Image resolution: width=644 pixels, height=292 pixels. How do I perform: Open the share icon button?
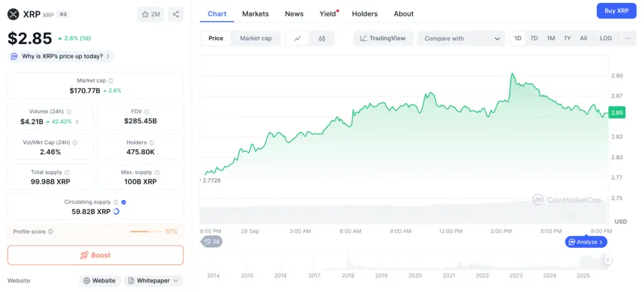tap(175, 14)
